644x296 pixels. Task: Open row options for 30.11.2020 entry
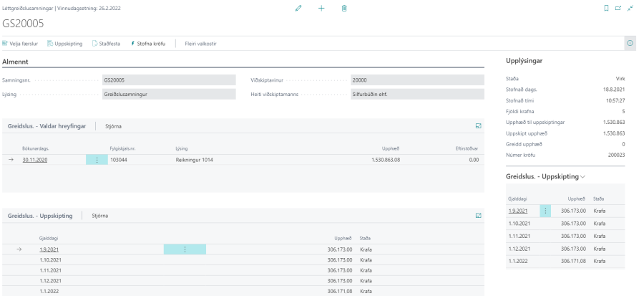tap(96, 159)
